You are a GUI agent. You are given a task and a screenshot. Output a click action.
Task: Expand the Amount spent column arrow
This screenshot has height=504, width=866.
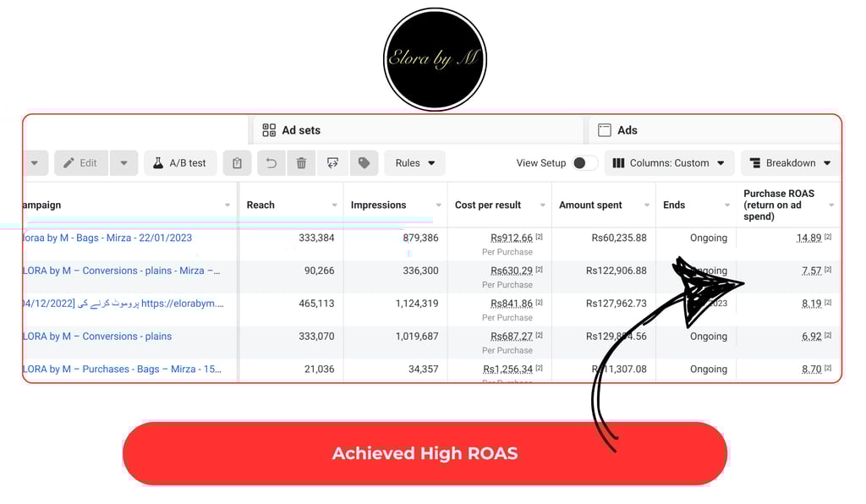[647, 205]
